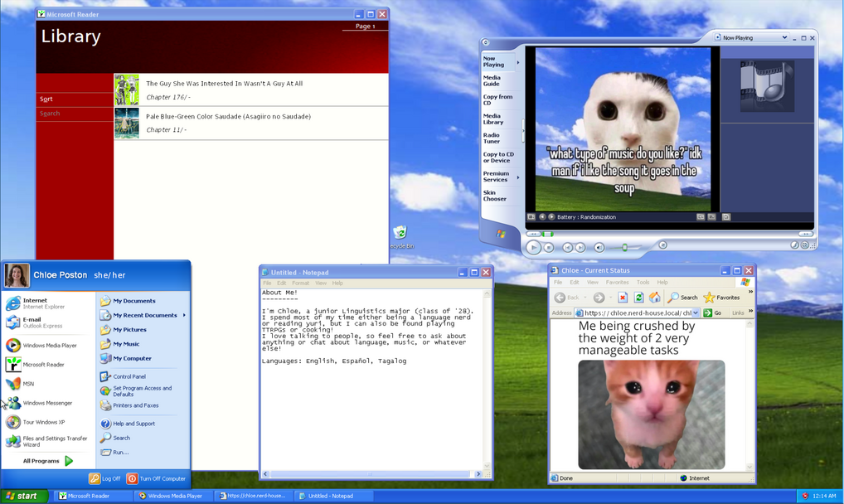The width and height of the screenshot is (844, 504).
Task: Open Radio Tuner in Media Player
Action: click(x=492, y=138)
